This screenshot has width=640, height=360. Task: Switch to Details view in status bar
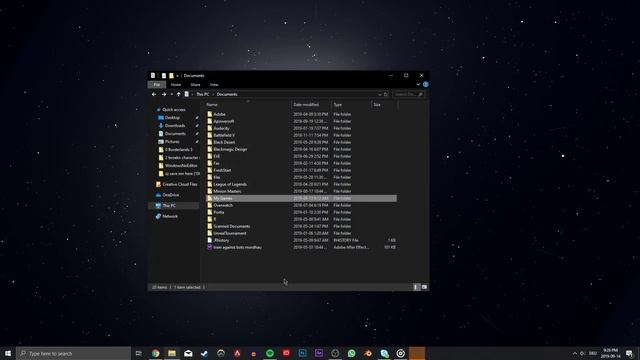pos(416,287)
